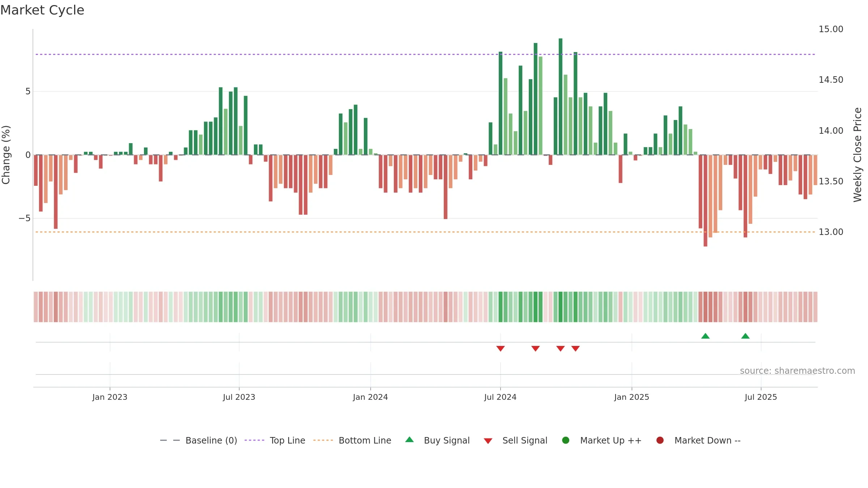This screenshot has width=868, height=488.
Task: Click the Weekly Close Price axis title
Action: (858, 155)
